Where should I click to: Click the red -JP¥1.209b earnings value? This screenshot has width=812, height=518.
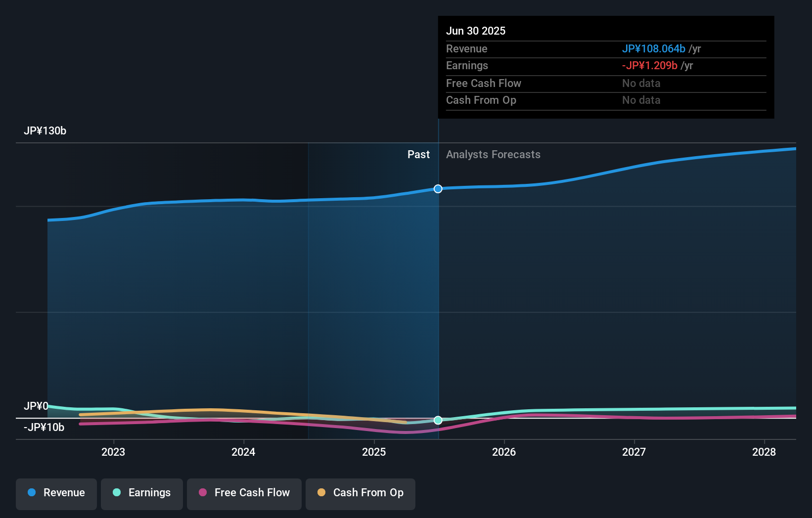[649, 65]
